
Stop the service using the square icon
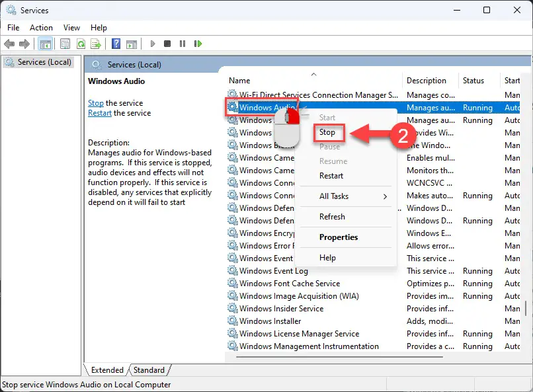[167, 44]
